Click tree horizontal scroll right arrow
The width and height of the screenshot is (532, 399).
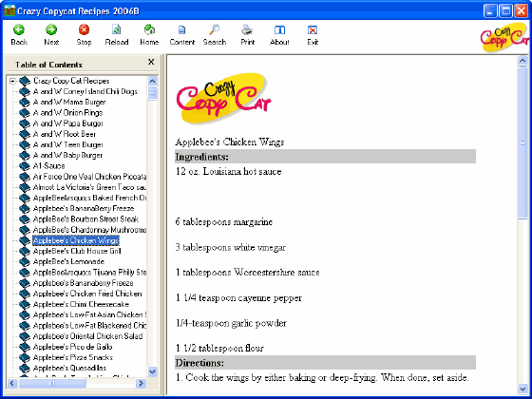(x=141, y=384)
